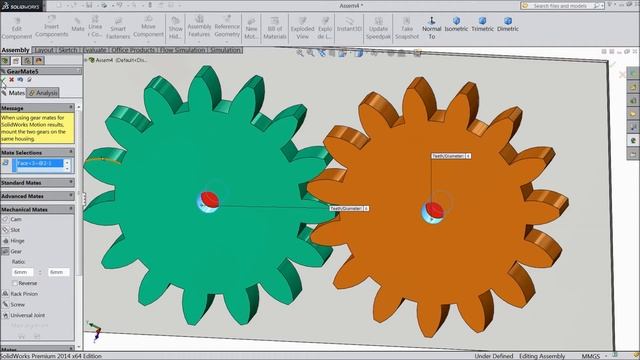Click New Motion Study tool
640x360 pixels.
pos(251,28)
